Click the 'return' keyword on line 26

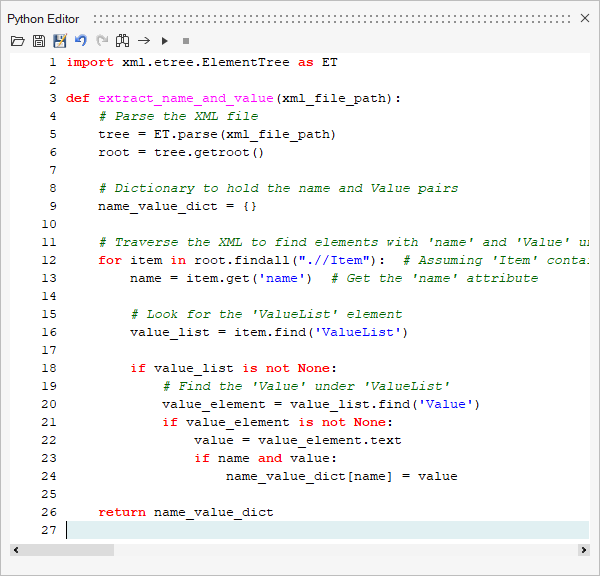tap(122, 512)
